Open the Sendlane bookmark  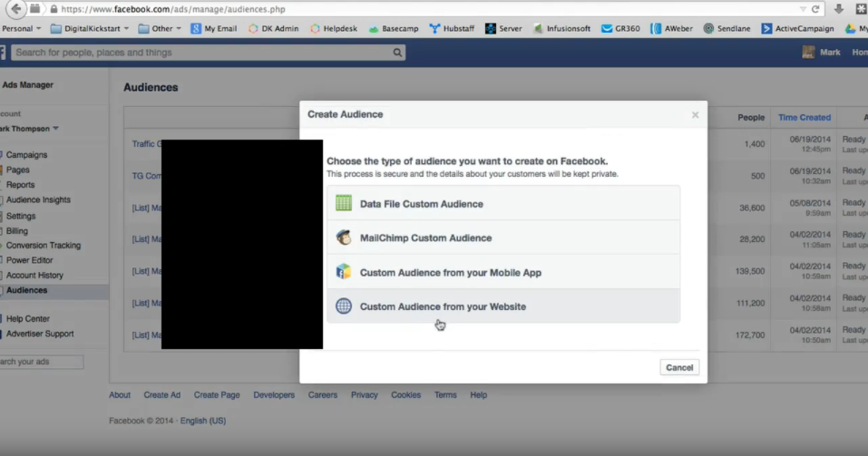coord(727,28)
